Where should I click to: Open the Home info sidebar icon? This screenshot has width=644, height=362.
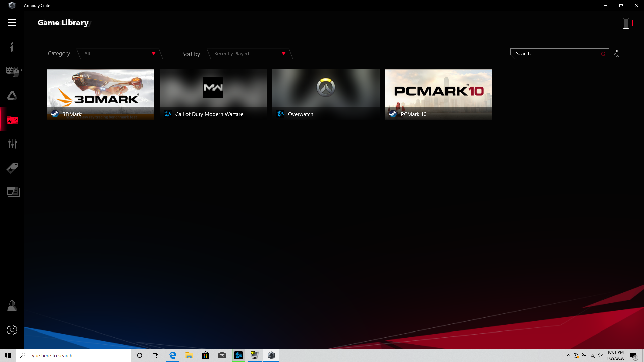click(x=12, y=47)
